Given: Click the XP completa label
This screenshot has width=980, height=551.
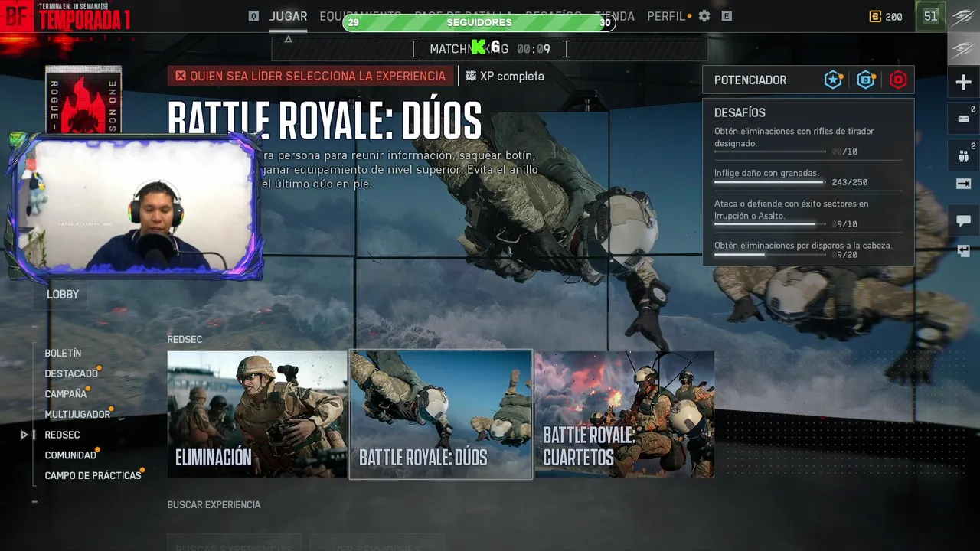Looking at the screenshot, I should [x=511, y=76].
